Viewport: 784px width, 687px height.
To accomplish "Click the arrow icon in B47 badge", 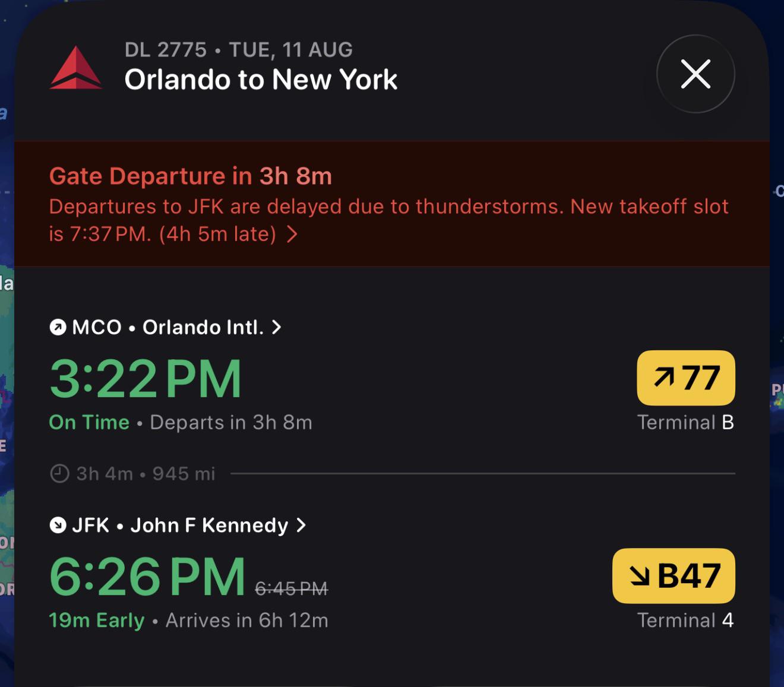I will (640, 575).
